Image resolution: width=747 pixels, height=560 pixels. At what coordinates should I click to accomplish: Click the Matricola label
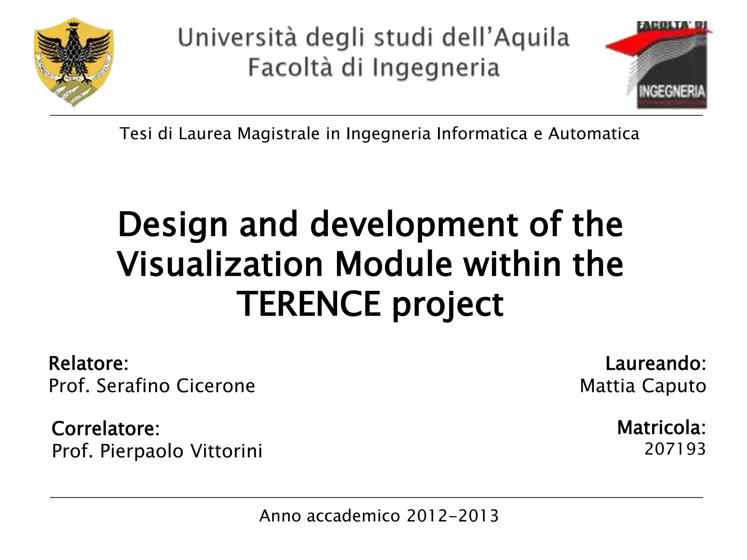point(661,428)
